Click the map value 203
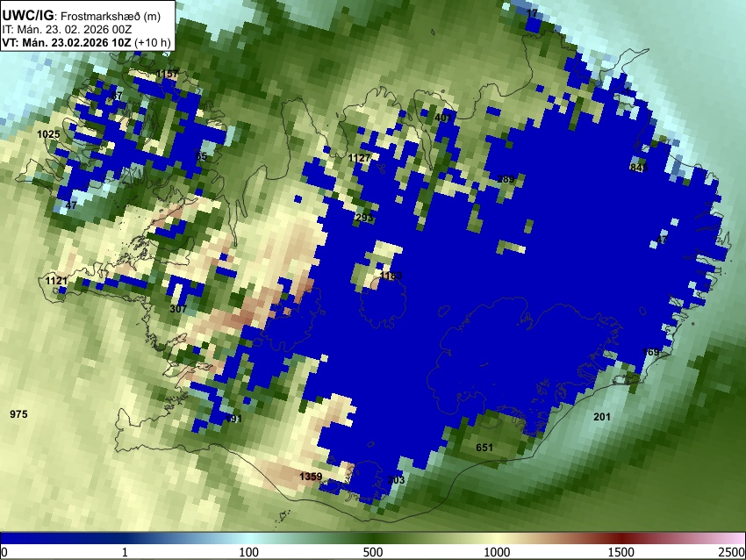The height and width of the screenshot is (560, 746). (x=396, y=480)
